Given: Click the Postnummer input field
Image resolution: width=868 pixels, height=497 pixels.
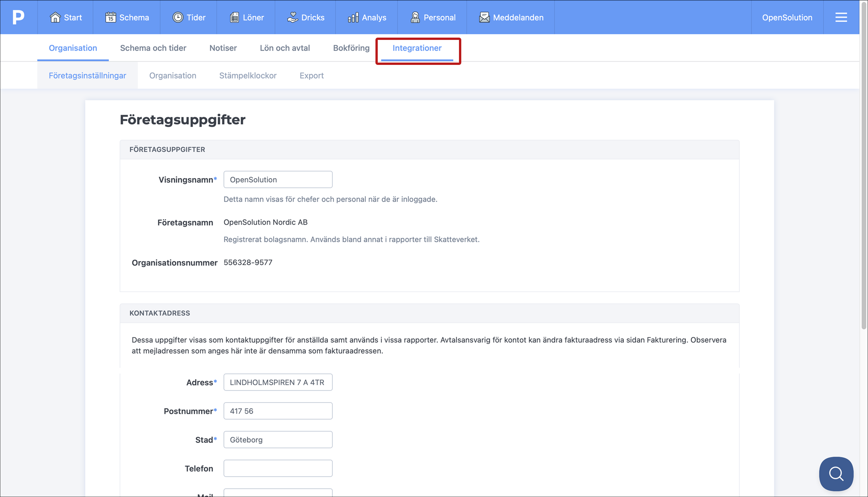Looking at the screenshot, I should (278, 411).
